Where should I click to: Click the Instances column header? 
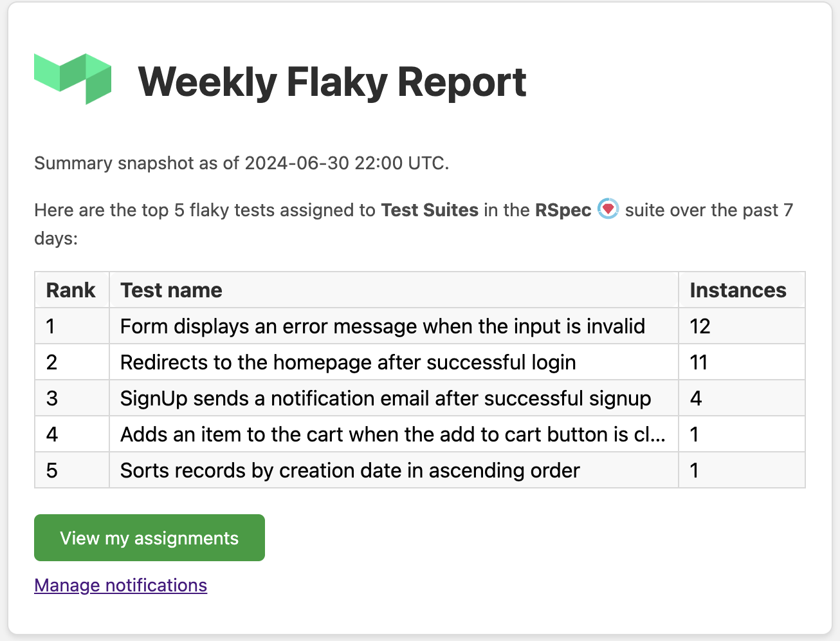pos(738,290)
